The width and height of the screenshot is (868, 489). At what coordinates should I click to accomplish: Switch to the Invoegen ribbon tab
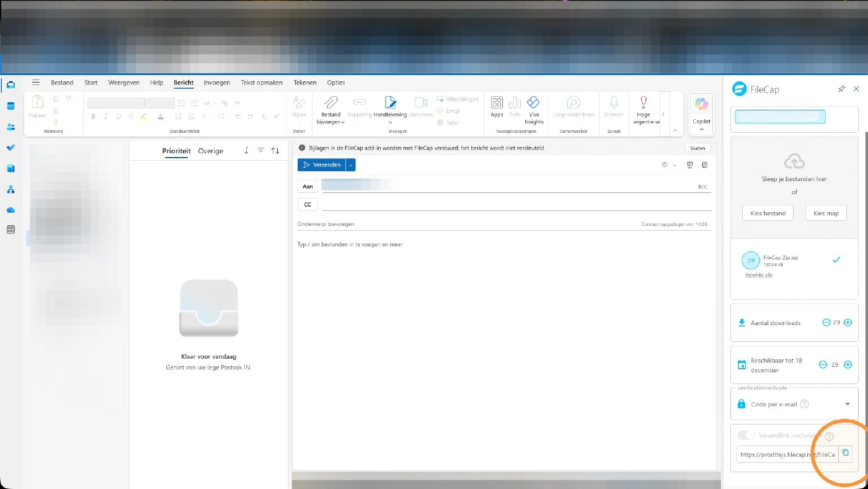217,83
